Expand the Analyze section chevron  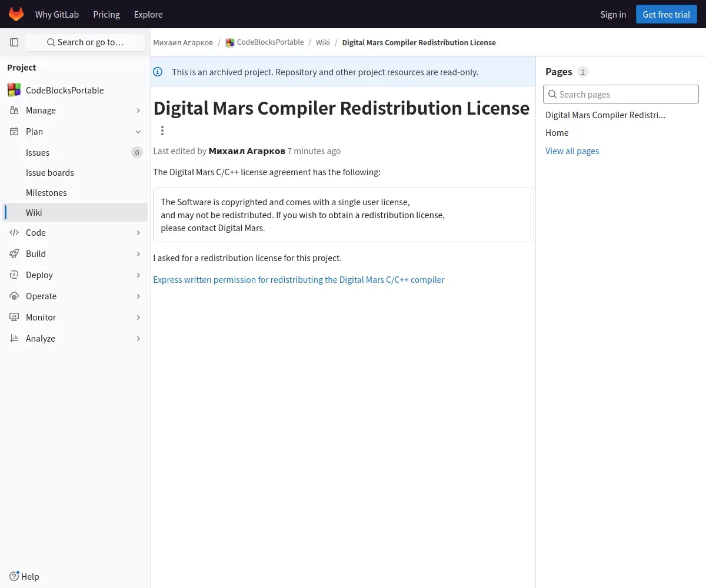[138, 339]
